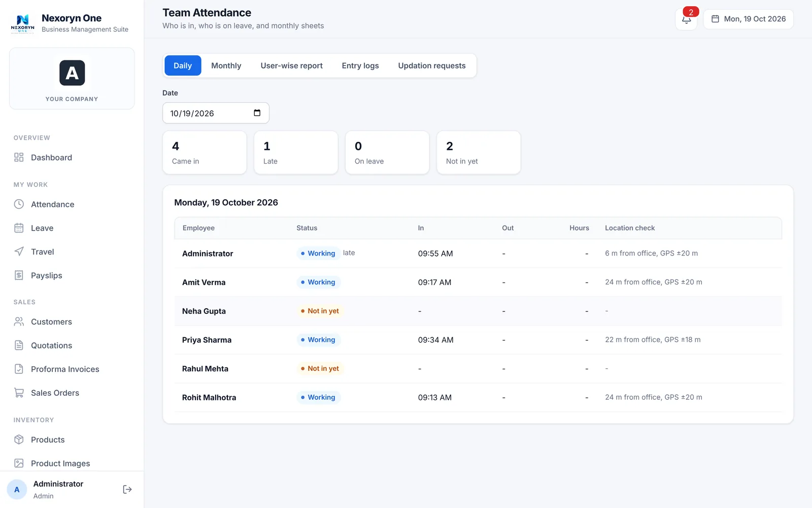Click the Travel paper-plane icon
Viewport: 812px width, 508px height.
19,251
